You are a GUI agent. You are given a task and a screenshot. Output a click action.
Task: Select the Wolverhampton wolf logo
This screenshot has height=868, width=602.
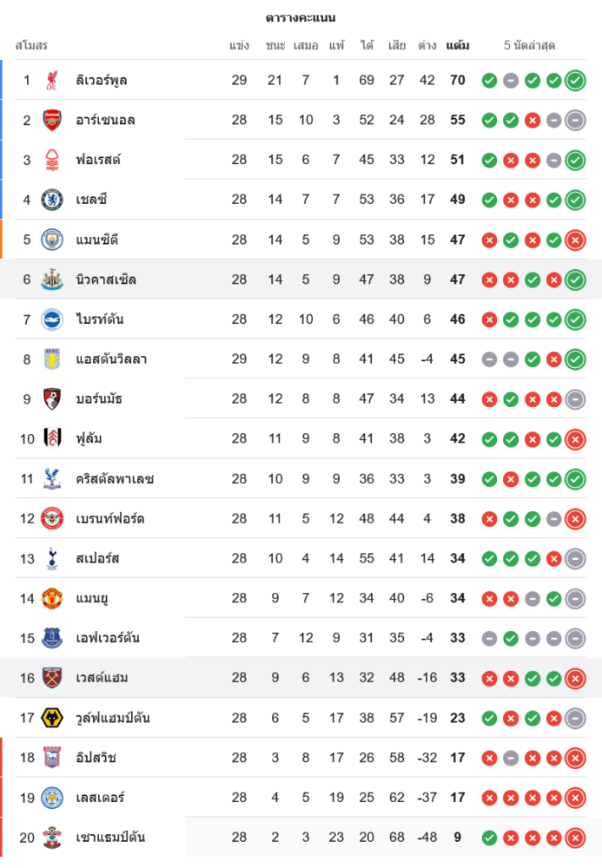pos(52,718)
